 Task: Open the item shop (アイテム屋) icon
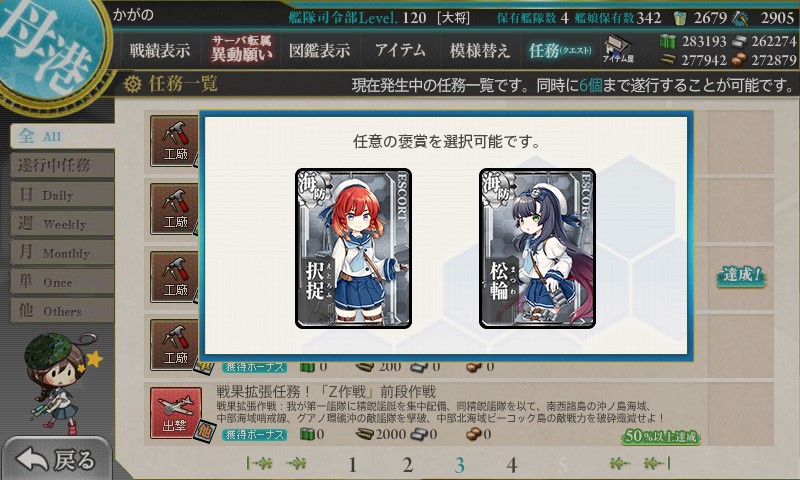[617, 49]
